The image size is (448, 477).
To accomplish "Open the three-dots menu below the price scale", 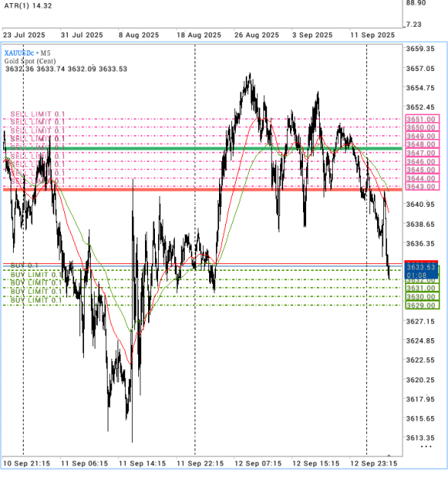I will (x=426, y=446).
